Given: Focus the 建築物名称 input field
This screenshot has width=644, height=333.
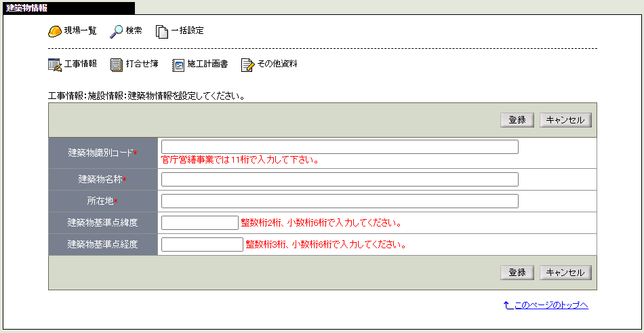Looking at the screenshot, I should (x=340, y=179).
